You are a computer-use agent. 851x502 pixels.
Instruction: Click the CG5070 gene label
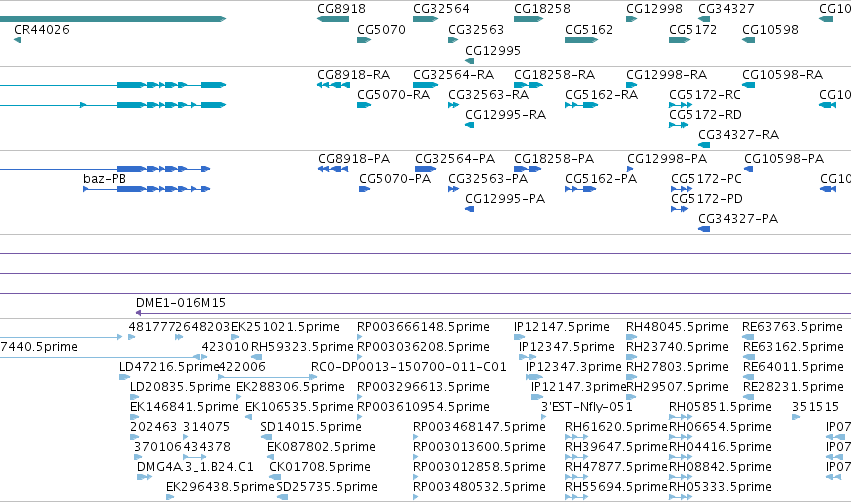[381, 30]
